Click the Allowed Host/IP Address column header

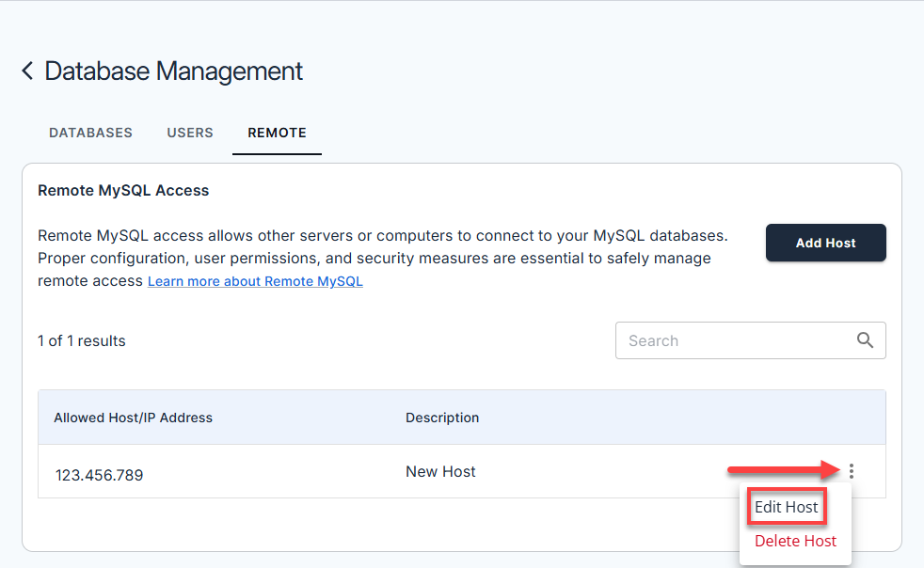coord(133,418)
